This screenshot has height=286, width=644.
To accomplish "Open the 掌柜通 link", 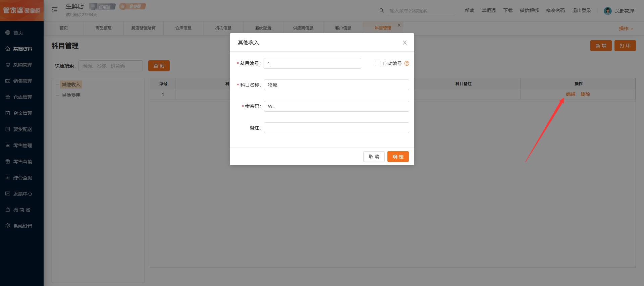I will pyautogui.click(x=489, y=11).
